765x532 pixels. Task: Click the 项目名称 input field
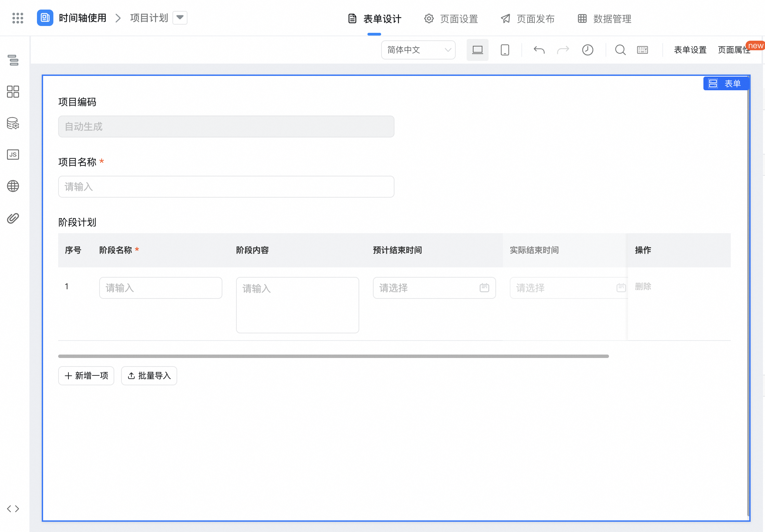pyautogui.click(x=226, y=187)
